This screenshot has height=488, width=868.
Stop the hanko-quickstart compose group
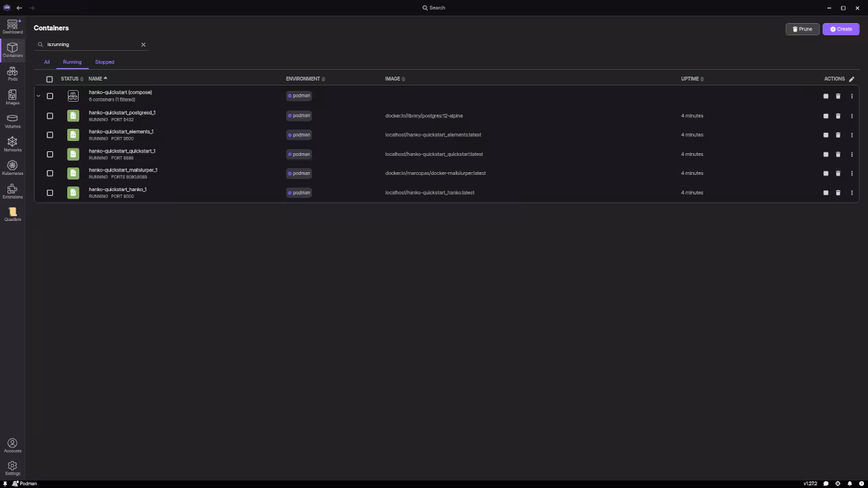pos(825,96)
